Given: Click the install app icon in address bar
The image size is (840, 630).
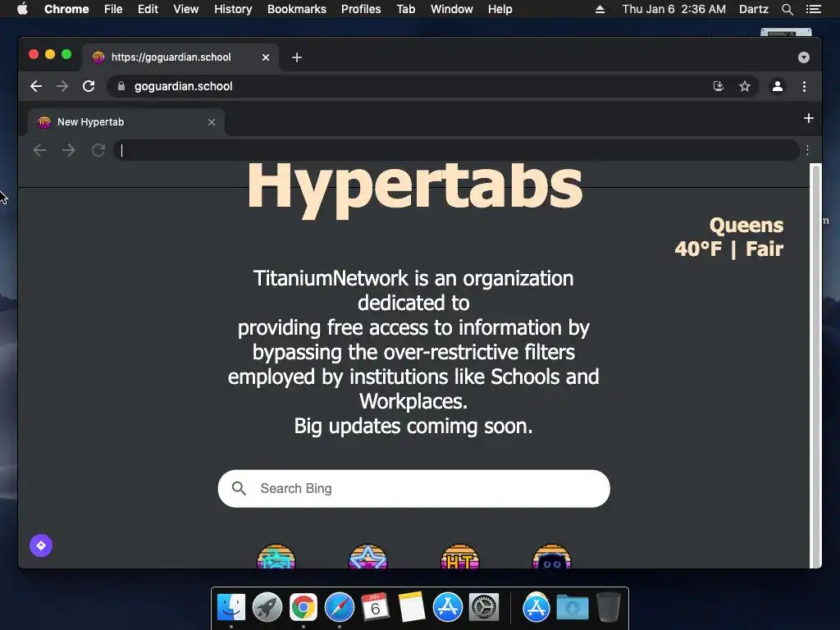Looking at the screenshot, I should click(719, 86).
